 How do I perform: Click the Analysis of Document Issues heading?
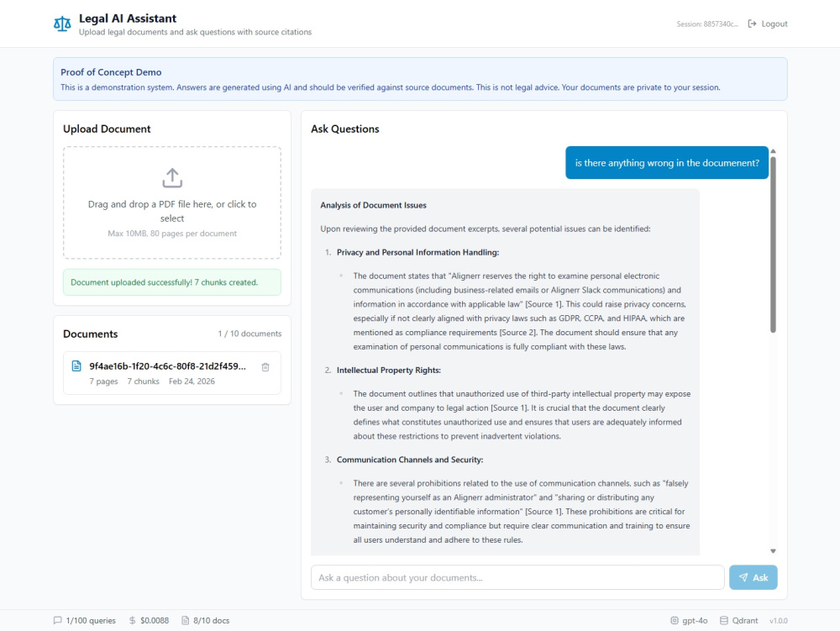pos(374,205)
